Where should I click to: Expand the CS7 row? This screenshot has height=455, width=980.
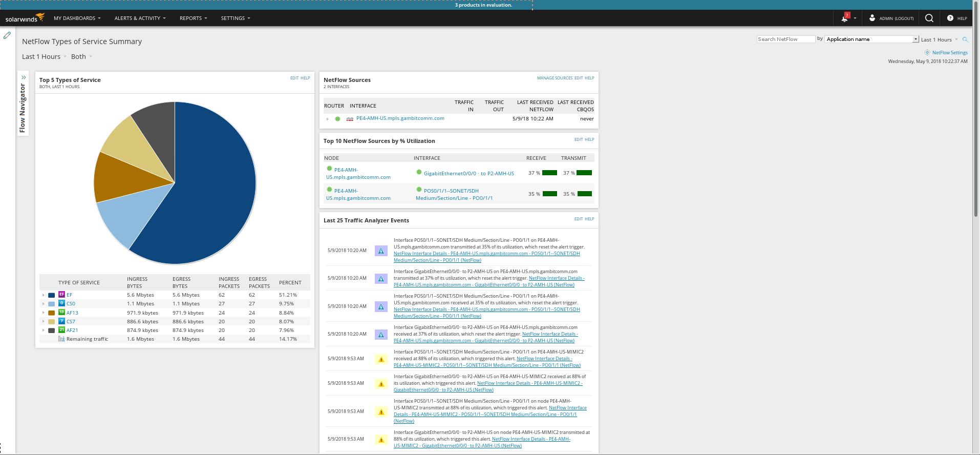coord(44,321)
